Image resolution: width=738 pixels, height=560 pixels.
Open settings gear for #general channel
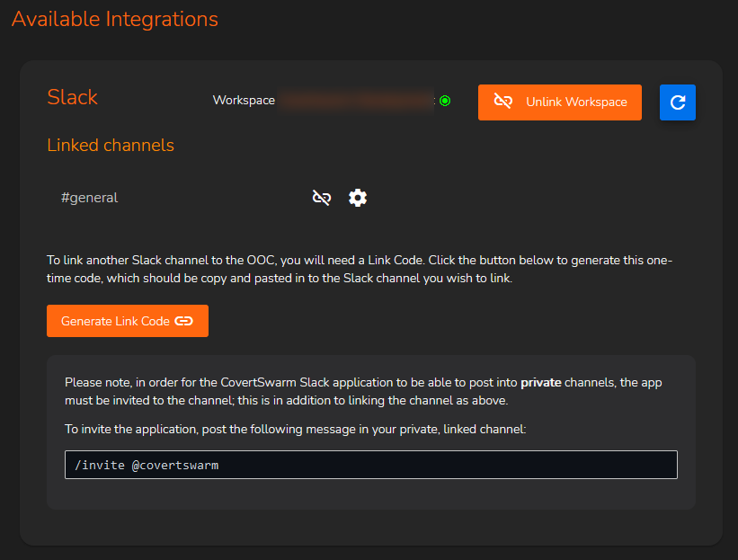[358, 198]
